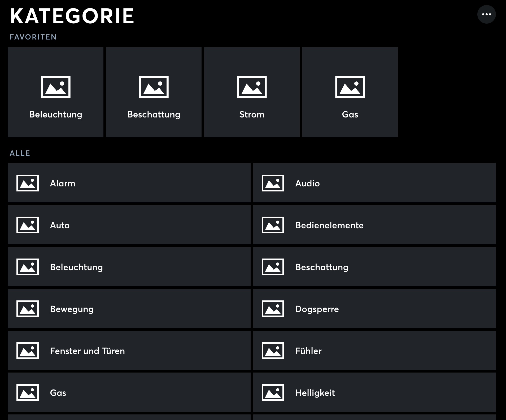Click the Alle section header

coord(20,153)
